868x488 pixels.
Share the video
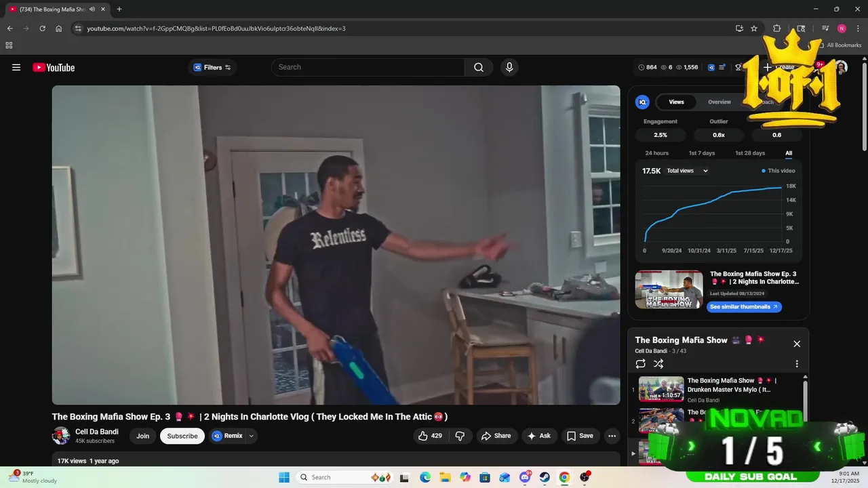point(496,436)
